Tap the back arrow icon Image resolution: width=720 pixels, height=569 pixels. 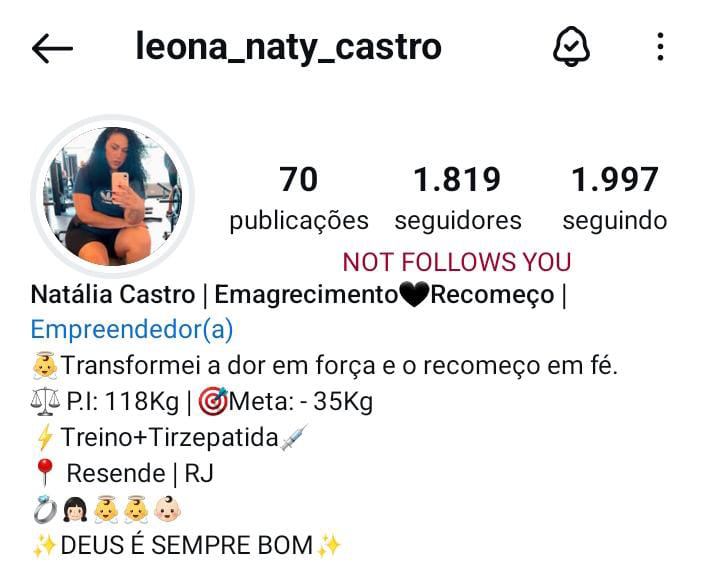pyautogui.click(x=52, y=48)
